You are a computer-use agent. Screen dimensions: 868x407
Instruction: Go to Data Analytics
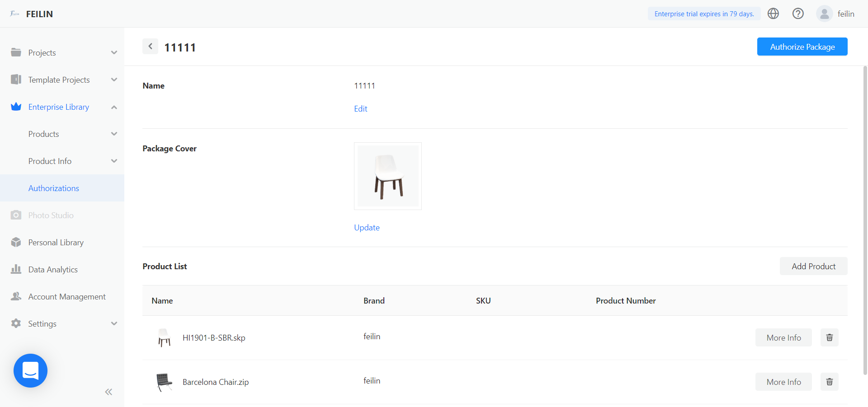click(x=53, y=270)
